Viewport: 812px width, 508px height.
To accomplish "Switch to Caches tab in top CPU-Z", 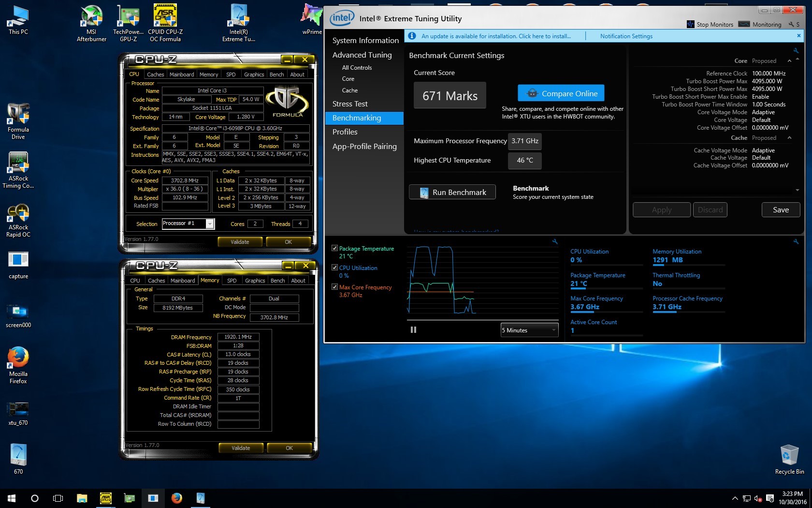I will [x=156, y=75].
